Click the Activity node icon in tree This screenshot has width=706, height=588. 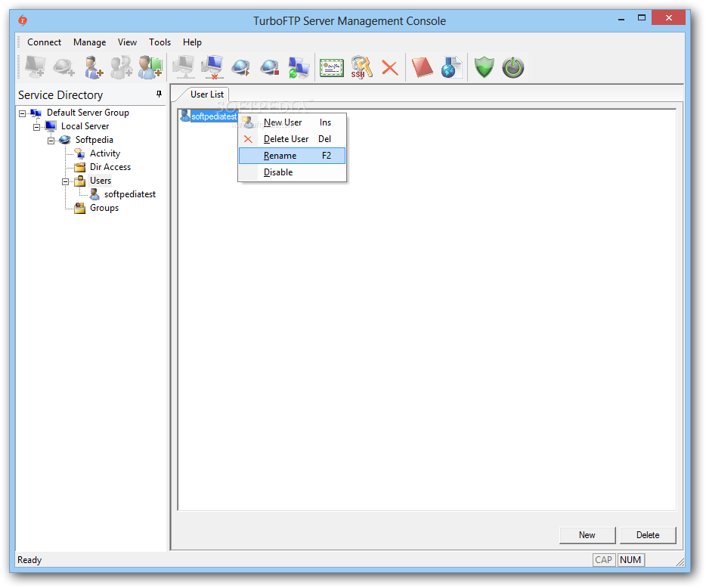click(79, 153)
